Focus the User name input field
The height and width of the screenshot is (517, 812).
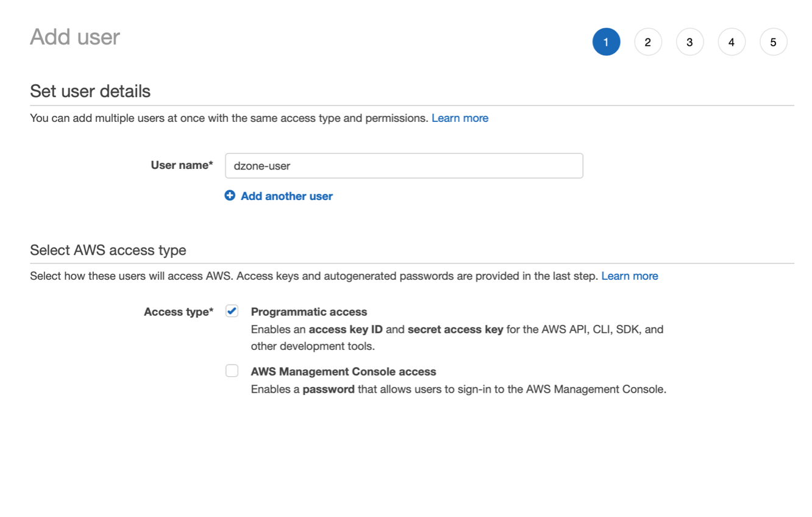(404, 166)
